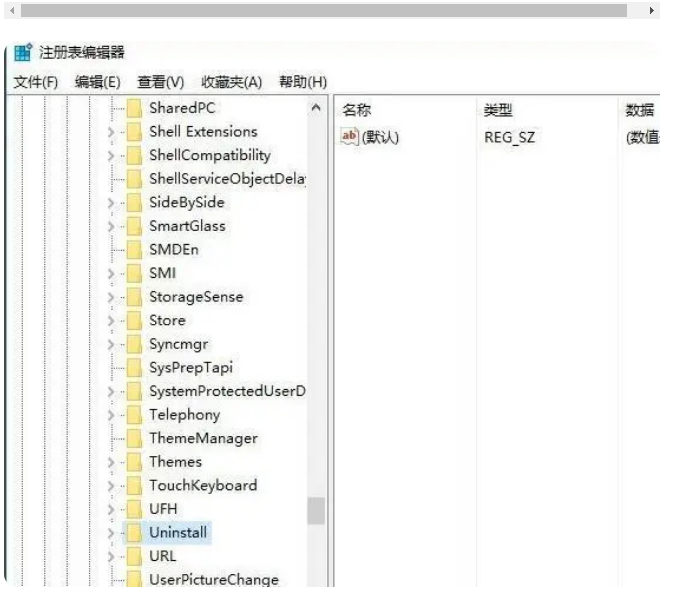Click the SharedPC folder icon
Screen dimensions: 673x592
coord(132,108)
